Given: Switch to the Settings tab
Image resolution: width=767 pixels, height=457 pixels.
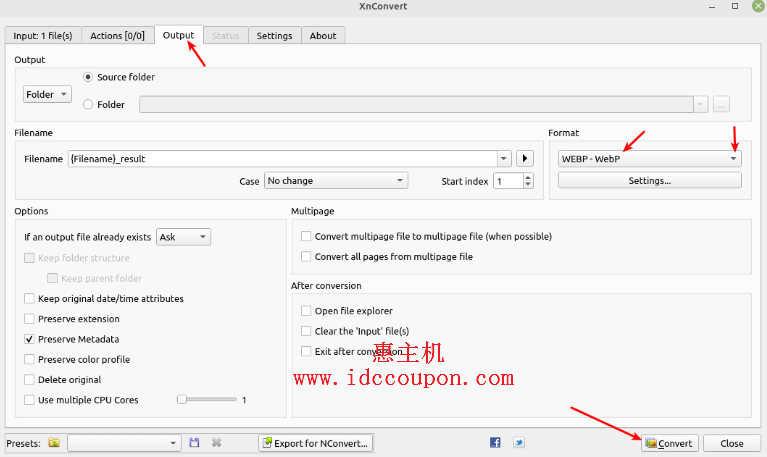Looking at the screenshot, I should point(274,36).
